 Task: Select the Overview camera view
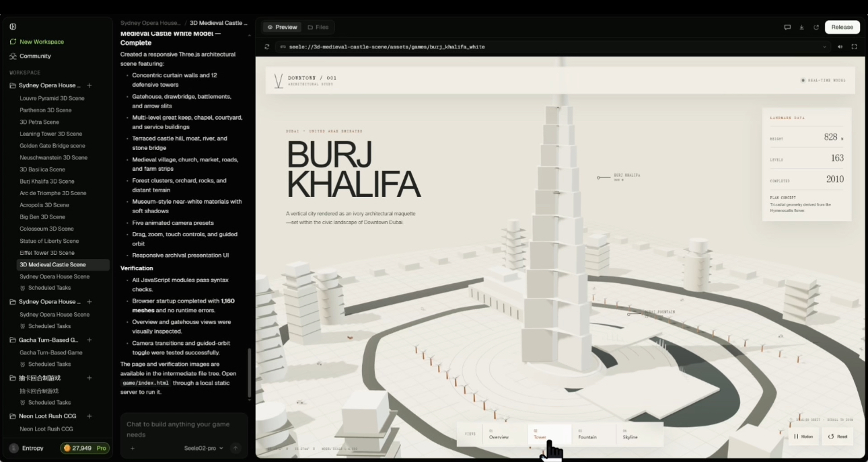505,434
